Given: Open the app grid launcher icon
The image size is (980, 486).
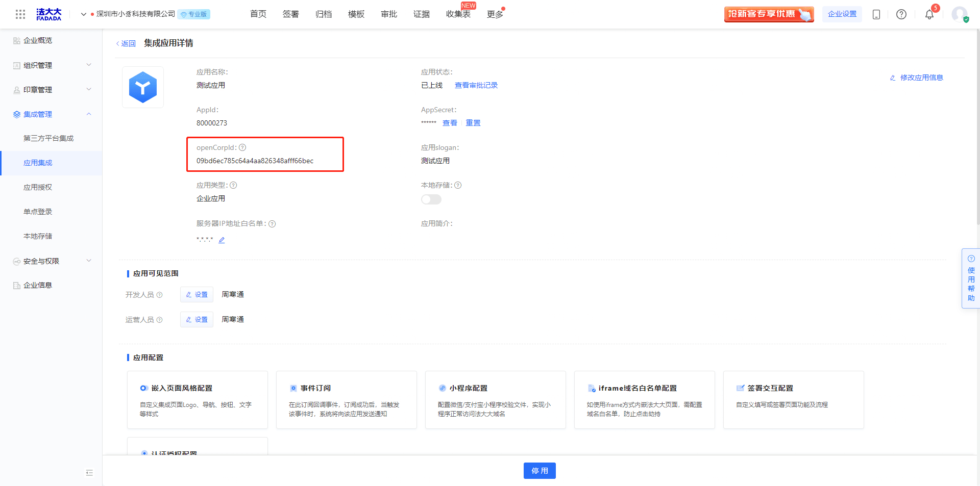Looking at the screenshot, I should [20, 14].
